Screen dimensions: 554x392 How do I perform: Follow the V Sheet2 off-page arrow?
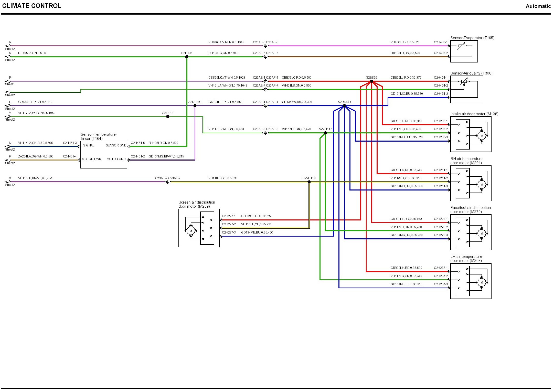[x=8, y=182]
